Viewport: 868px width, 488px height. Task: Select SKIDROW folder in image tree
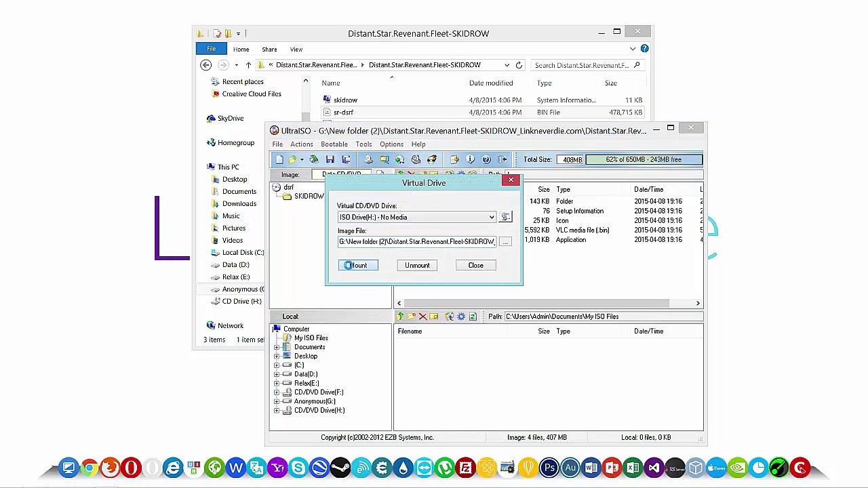(309, 197)
